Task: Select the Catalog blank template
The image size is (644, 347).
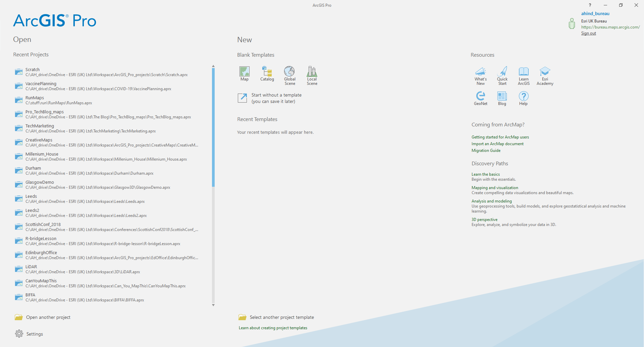Action: (x=267, y=74)
